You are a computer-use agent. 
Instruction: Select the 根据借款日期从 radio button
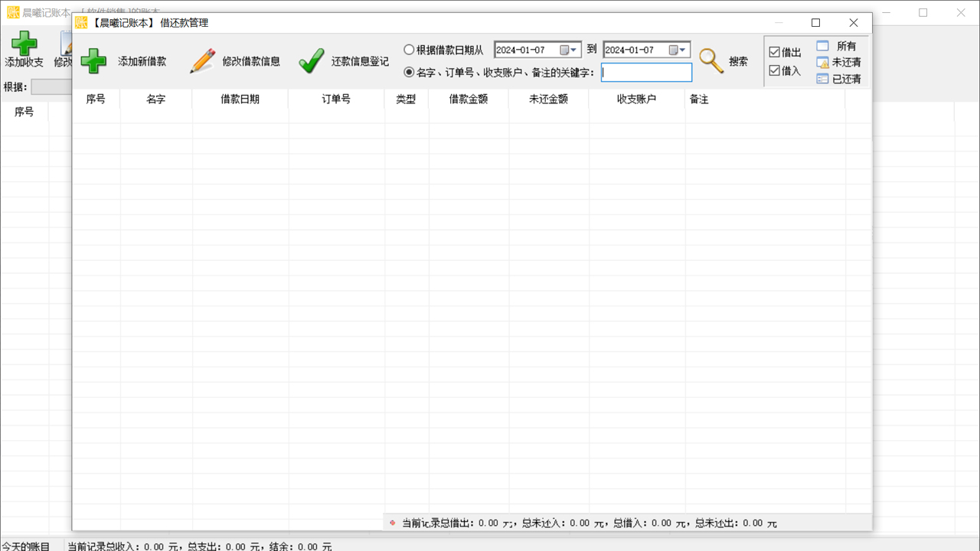click(409, 50)
